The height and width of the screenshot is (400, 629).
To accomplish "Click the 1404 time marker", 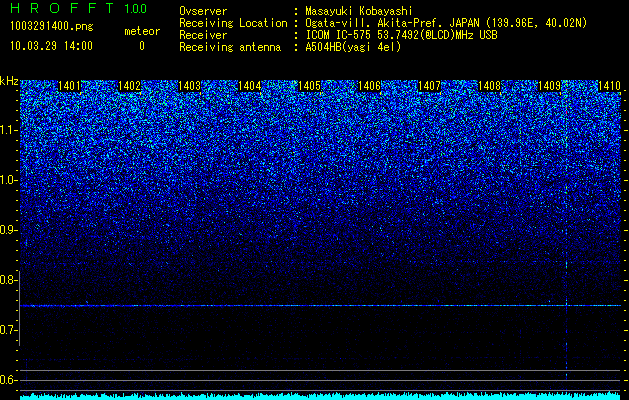I will (250, 86).
